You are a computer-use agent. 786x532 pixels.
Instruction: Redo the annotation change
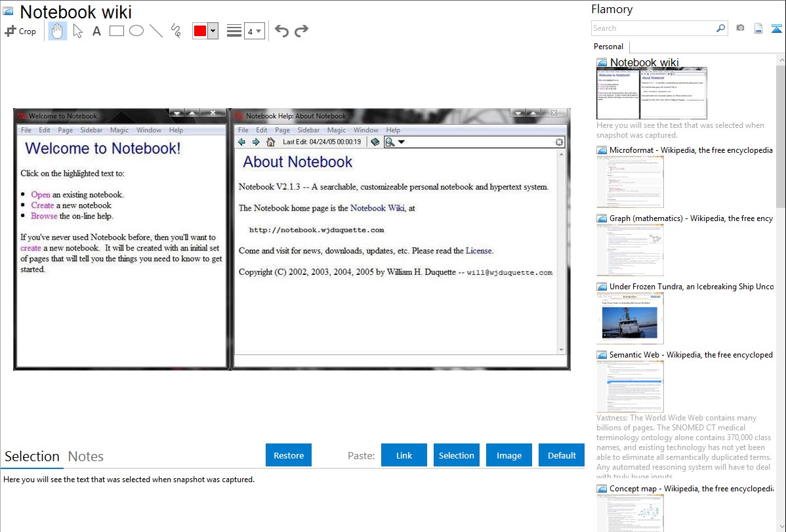pos(301,31)
